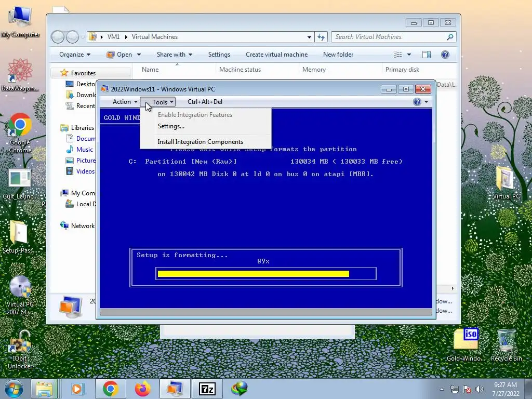Select Libraries in navigation pane

point(82,128)
